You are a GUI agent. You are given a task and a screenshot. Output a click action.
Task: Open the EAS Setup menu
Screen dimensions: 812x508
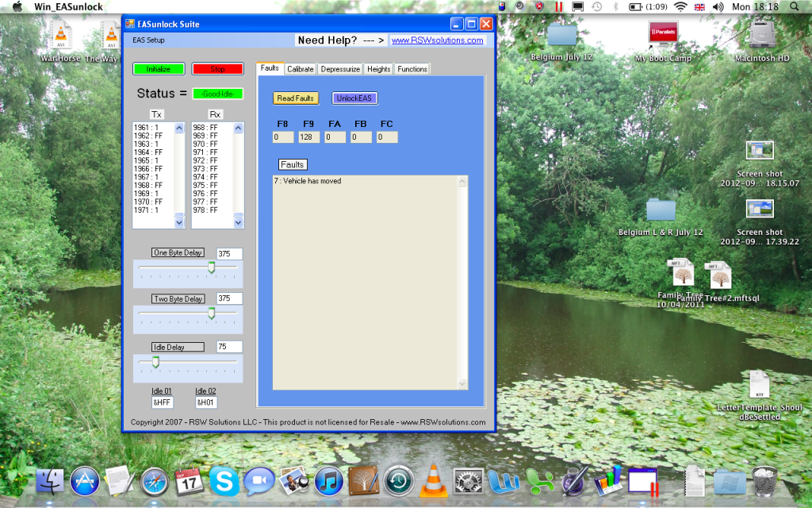point(148,40)
